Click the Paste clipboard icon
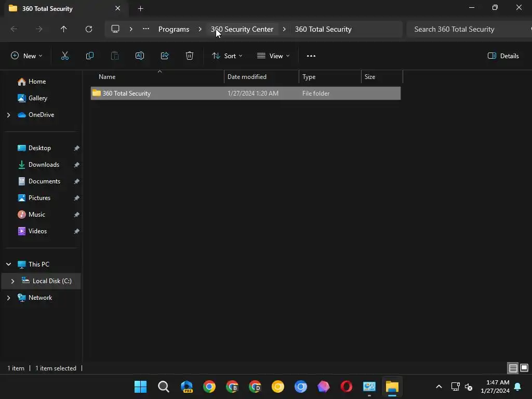This screenshot has width=532, height=399. click(115, 56)
